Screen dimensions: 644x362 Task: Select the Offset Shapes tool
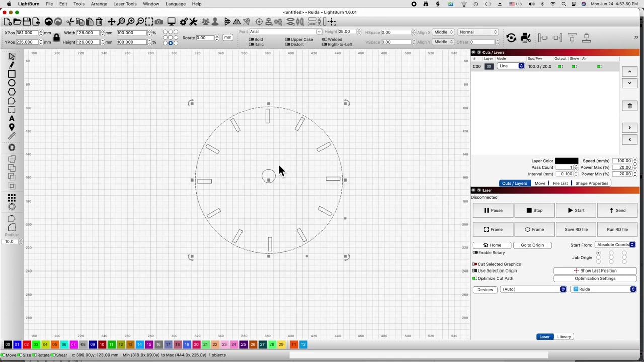12,147
